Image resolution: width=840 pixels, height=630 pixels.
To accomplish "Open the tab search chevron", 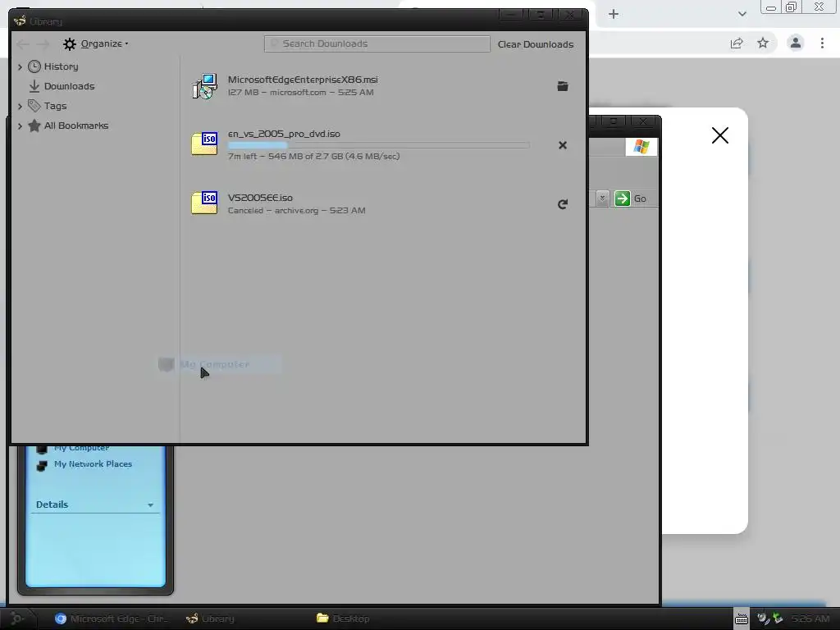I will 742,15.
